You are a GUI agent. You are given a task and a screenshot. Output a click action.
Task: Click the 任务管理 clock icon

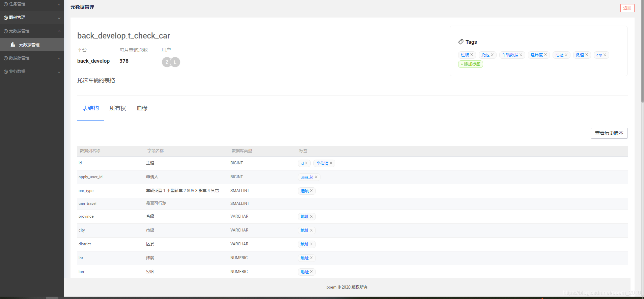point(6,4)
